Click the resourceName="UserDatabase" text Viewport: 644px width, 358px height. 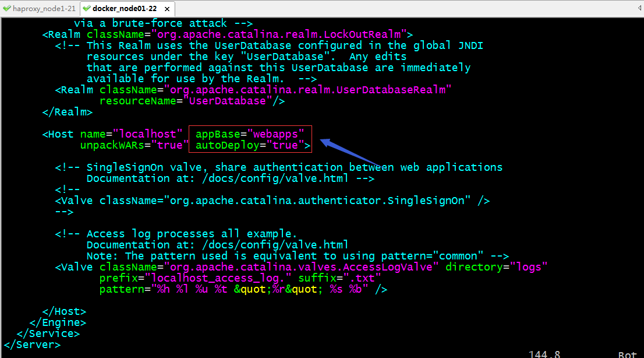point(192,101)
